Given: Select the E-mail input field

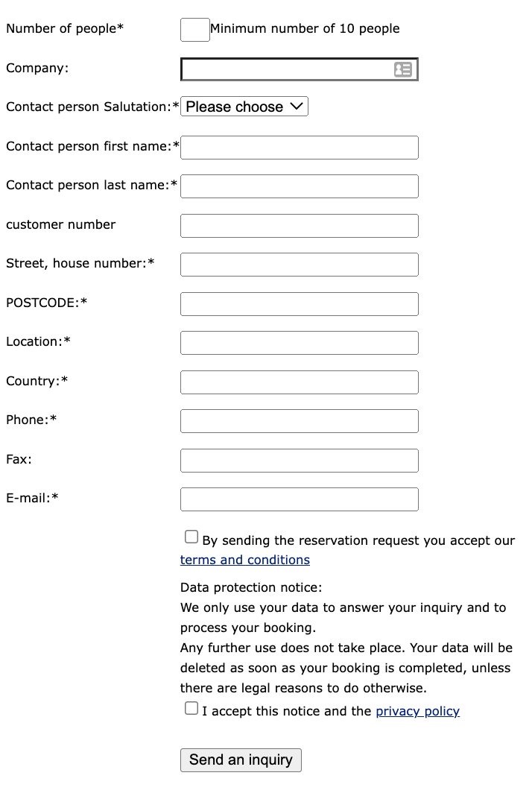Looking at the screenshot, I should pyautogui.click(x=300, y=499).
